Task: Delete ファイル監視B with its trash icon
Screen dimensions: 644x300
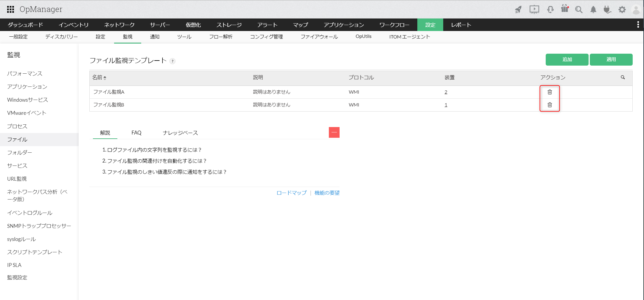Action: [550, 105]
